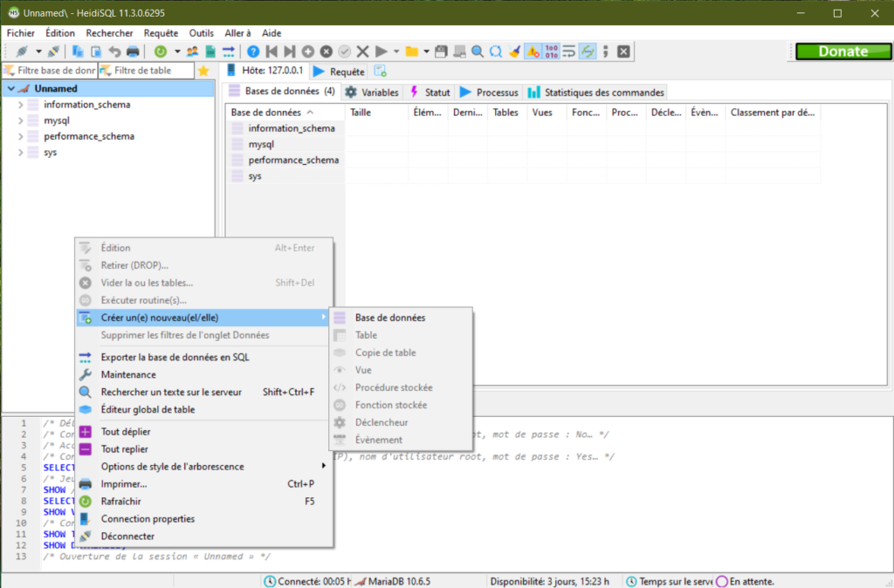Open the Statistiques des commandes tab
The width and height of the screenshot is (894, 588).
(595, 92)
